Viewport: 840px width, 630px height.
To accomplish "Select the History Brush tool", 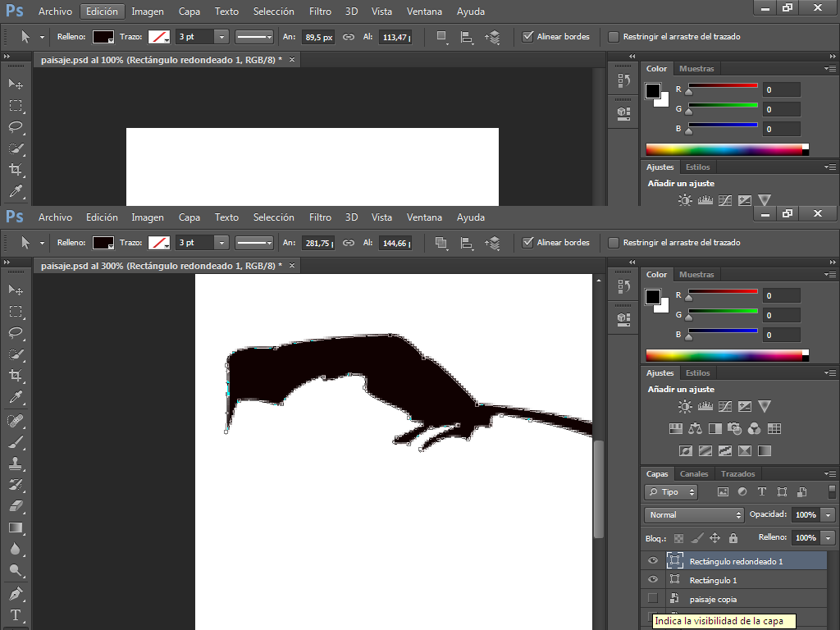I will [x=16, y=486].
